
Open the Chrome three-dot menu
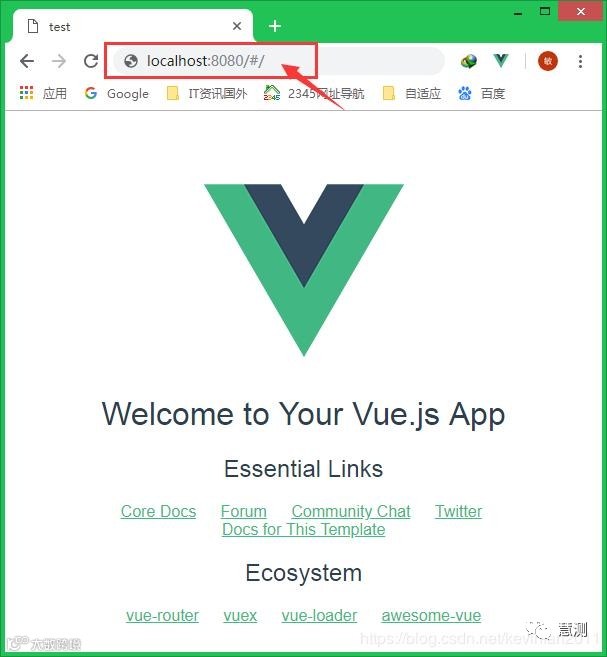580,61
